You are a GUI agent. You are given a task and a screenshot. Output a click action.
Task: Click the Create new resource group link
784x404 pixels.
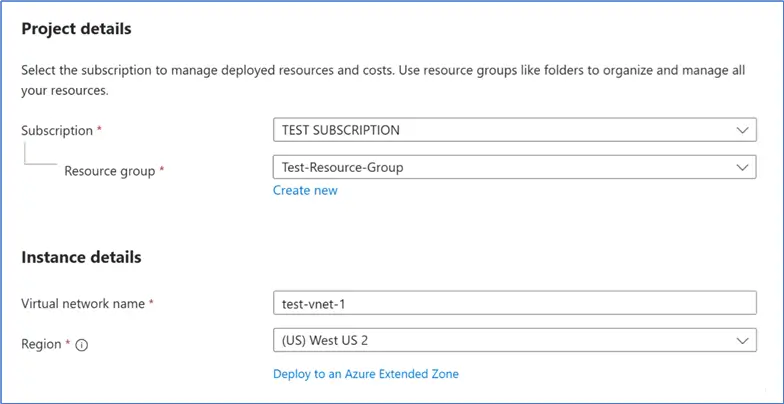coord(305,190)
